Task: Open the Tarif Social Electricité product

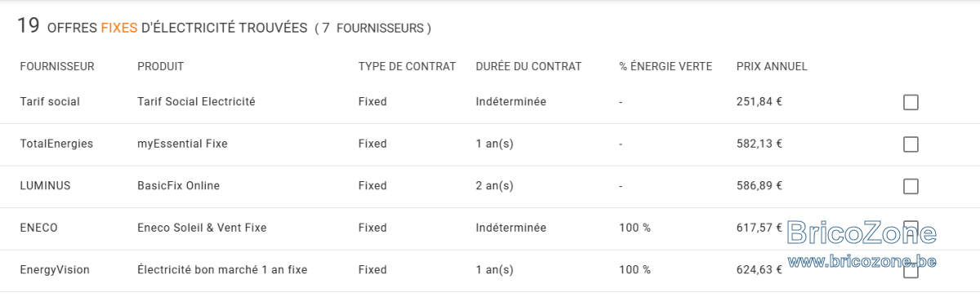Action: click(196, 102)
